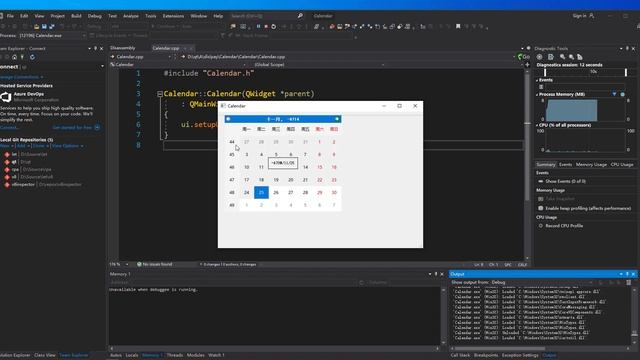The height and width of the screenshot is (360, 640).
Task: Restart debugging with the circular arrow icon
Action: pyautogui.click(x=273, y=27)
